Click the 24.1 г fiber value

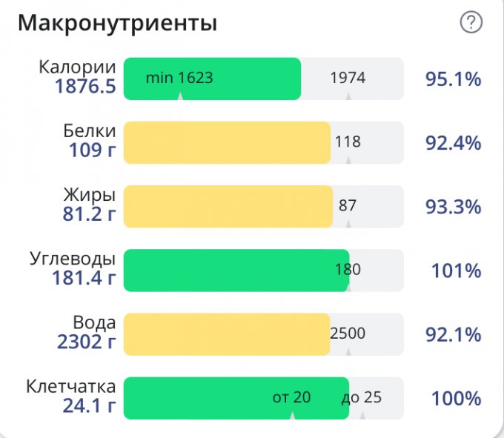(x=89, y=405)
